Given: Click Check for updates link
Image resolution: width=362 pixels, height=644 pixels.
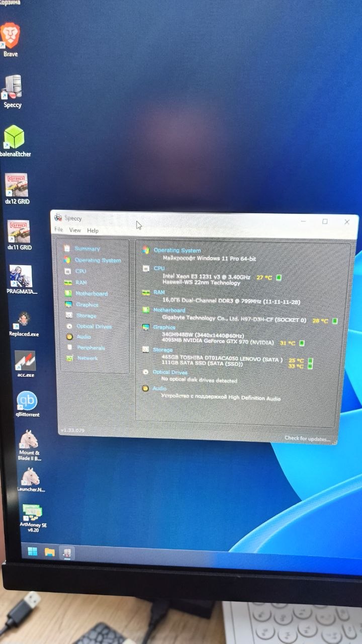Looking at the screenshot, I should 307,439.
